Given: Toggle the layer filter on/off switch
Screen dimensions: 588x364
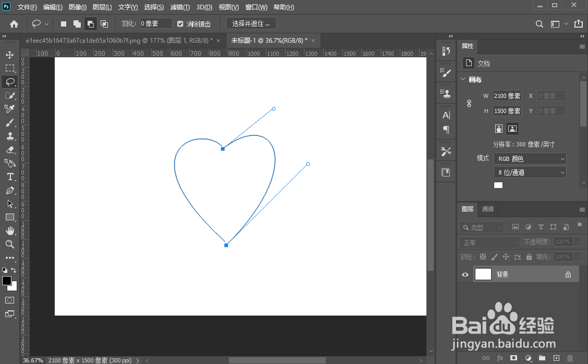Looking at the screenshot, I should [x=580, y=226].
